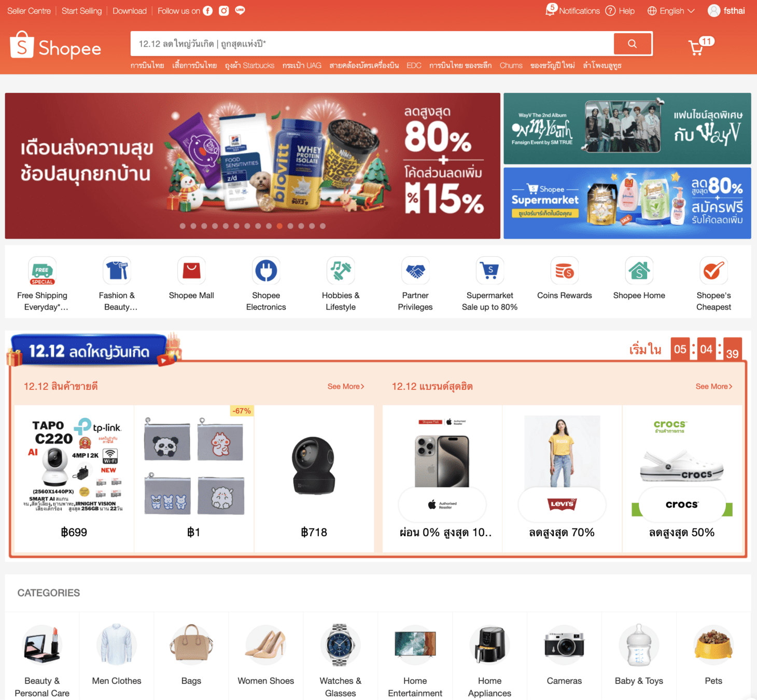Click the Shopee logo
This screenshot has height=700, width=757.
[x=55, y=45]
